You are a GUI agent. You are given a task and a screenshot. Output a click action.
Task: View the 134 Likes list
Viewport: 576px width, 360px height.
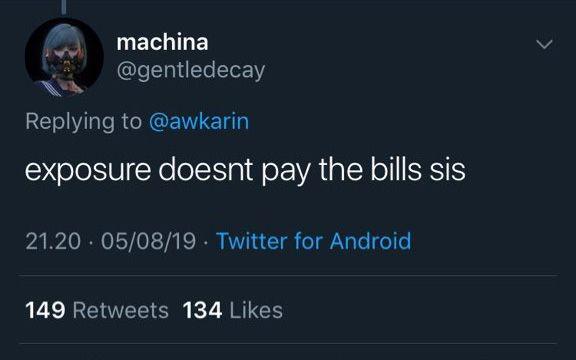(x=233, y=310)
